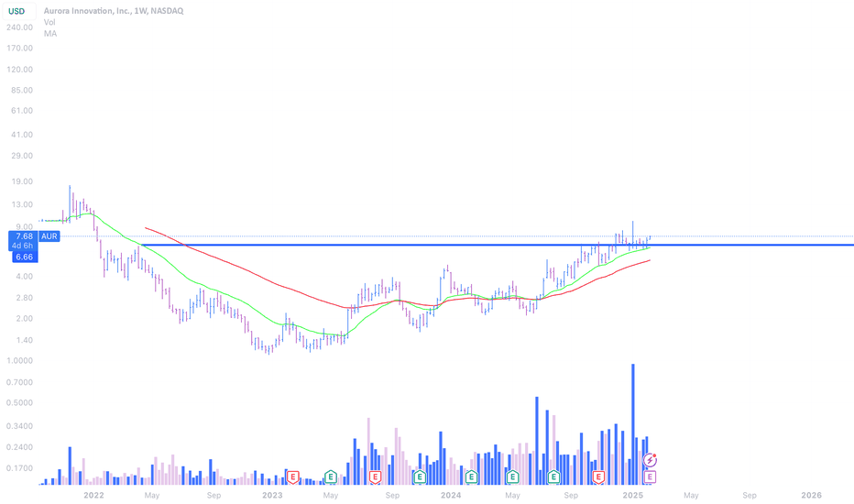The image size is (854, 504).
Task: Click the 2023 time axis label
Action: tap(272, 495)
